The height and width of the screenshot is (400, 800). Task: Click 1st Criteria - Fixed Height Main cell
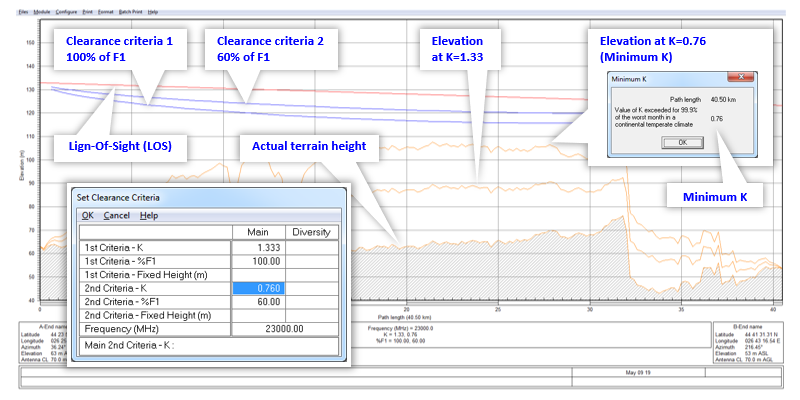[x=258, y=274]
